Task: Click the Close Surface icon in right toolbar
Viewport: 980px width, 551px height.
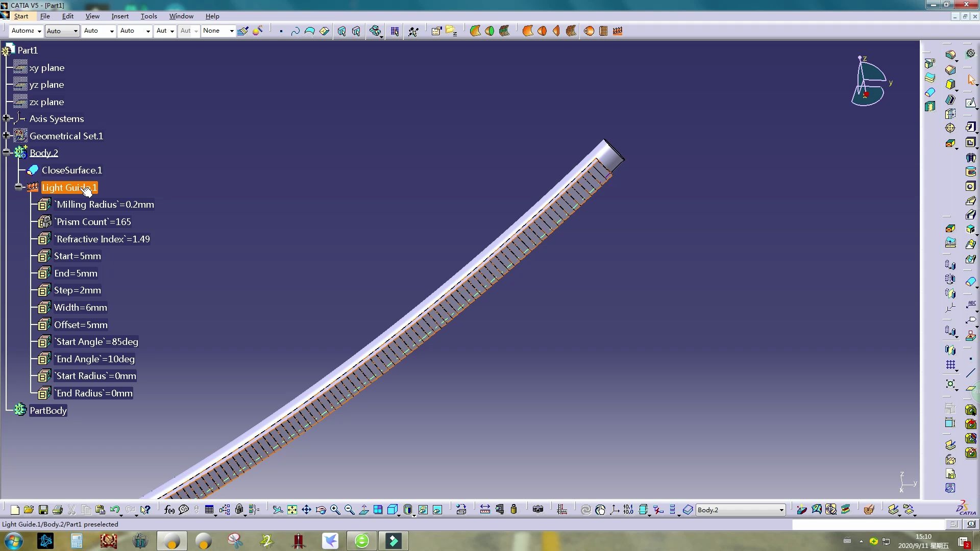Action: pyautogui.click(x=971, y=282)
